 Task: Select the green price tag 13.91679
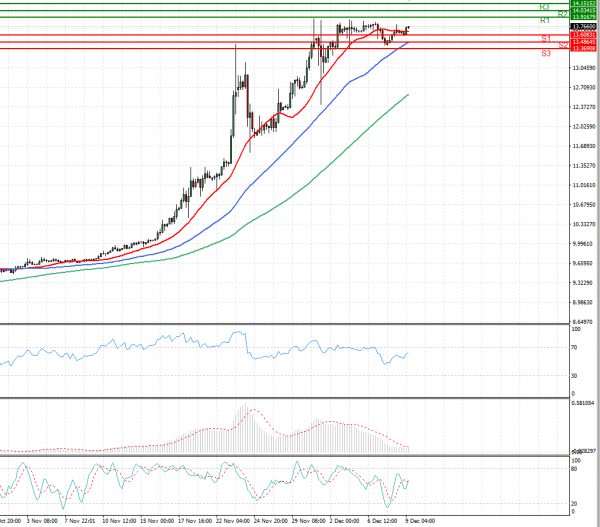click(584, 17)
